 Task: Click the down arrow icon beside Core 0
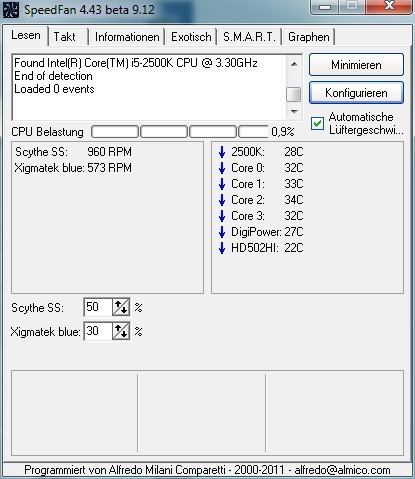[x=222, y=168]
